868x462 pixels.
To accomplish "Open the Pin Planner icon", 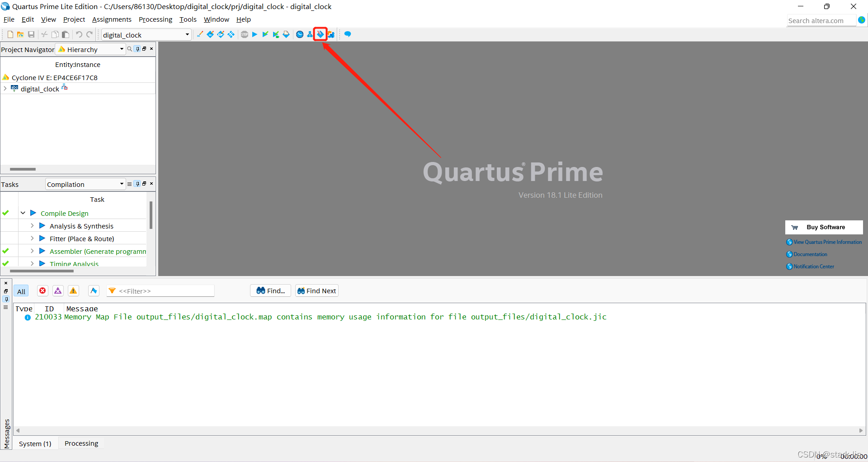I will coord(210,34).
